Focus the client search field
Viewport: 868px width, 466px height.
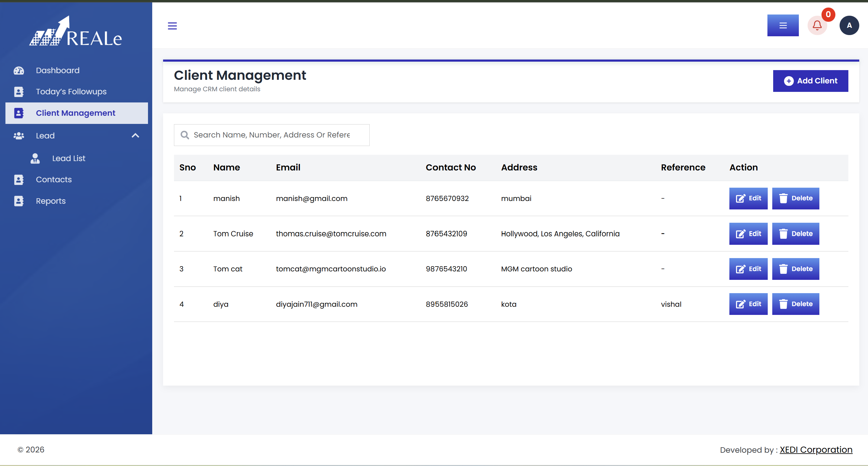(x=272, y=135)
